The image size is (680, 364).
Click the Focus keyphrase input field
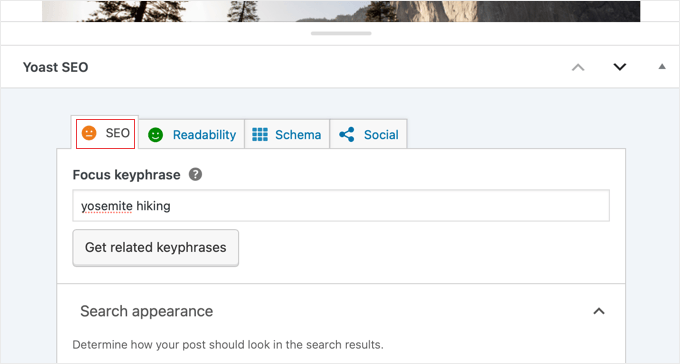click(341, 206)
